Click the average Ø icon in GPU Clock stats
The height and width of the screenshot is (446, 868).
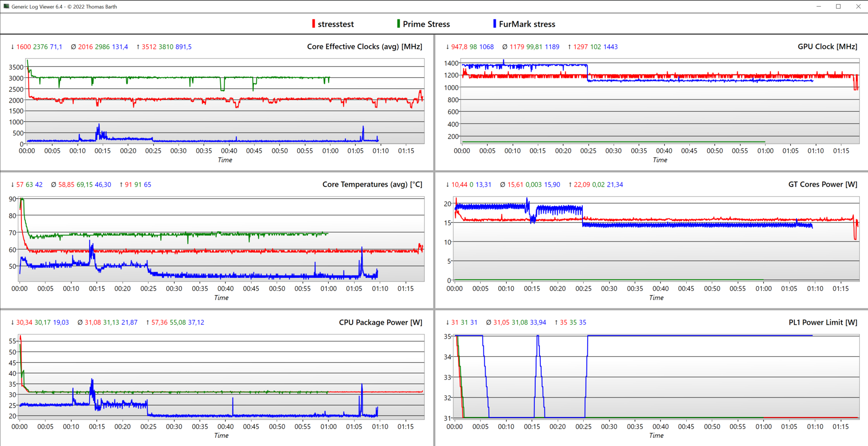coord(505,47)
